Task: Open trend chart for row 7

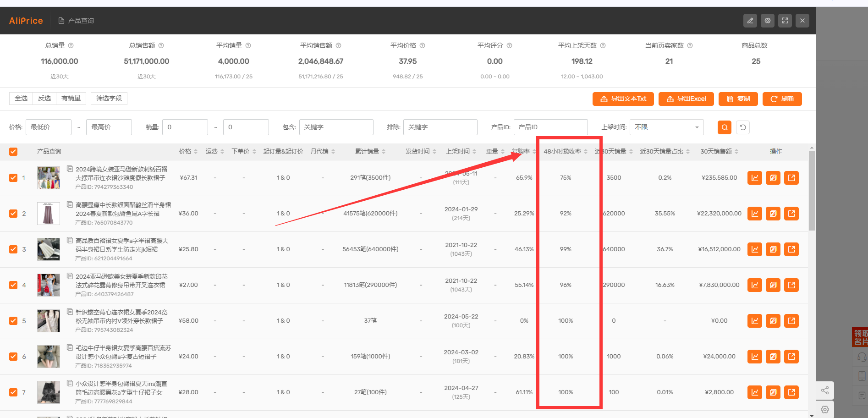Action: (755, 392)
